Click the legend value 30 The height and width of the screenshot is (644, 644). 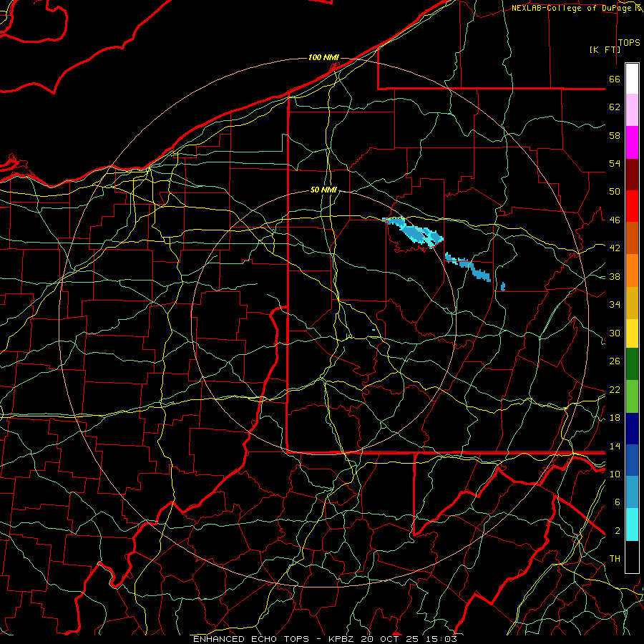(615, 333)
